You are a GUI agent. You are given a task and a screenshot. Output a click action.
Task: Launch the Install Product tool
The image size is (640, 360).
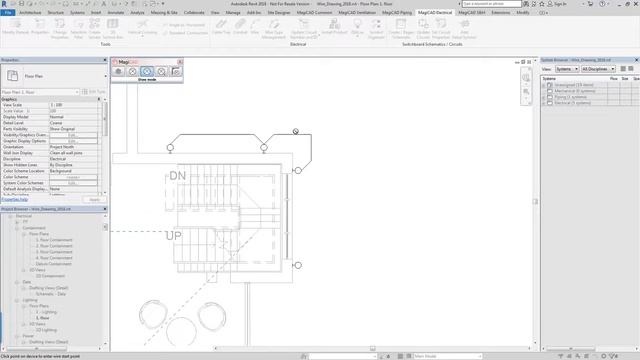click(x=334, y=27)
